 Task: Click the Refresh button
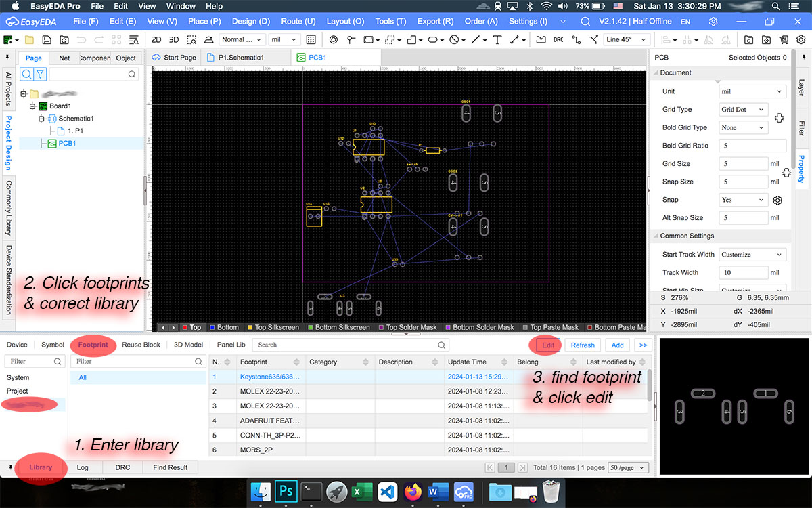(x=583, y=345)
